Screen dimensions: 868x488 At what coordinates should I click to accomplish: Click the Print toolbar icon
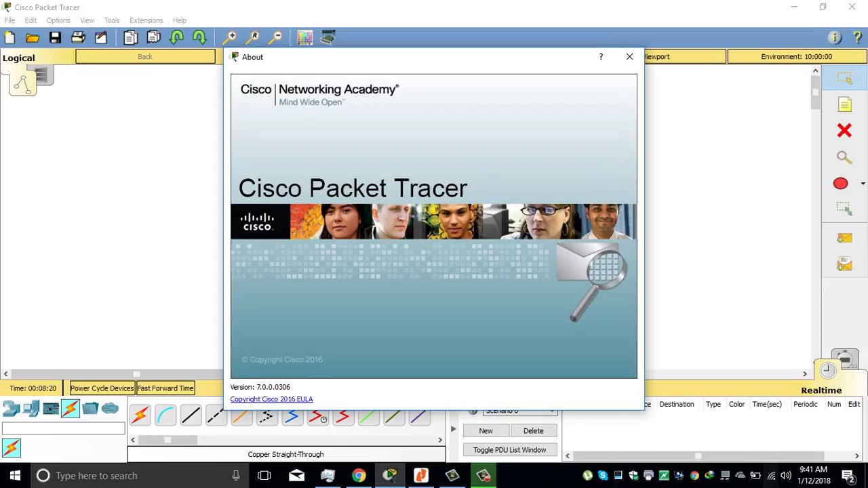pos(78,38)
